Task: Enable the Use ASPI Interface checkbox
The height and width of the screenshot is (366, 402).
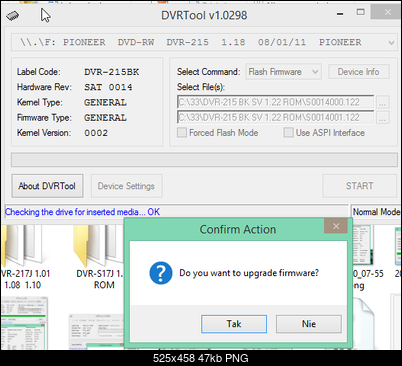Action: [288, 133]
